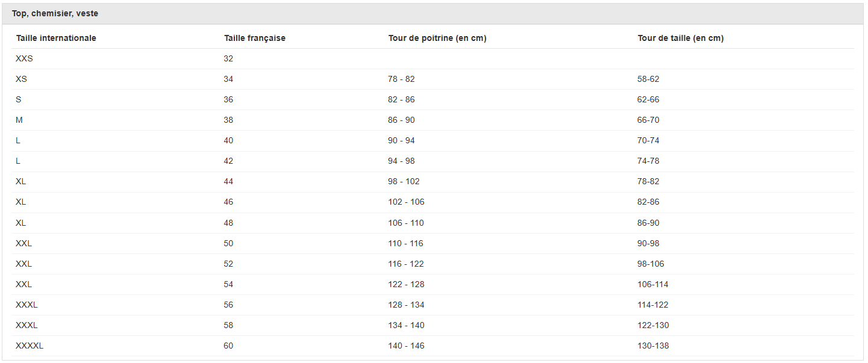
Task: Select French size 44 cell
Action: (228, 181)
